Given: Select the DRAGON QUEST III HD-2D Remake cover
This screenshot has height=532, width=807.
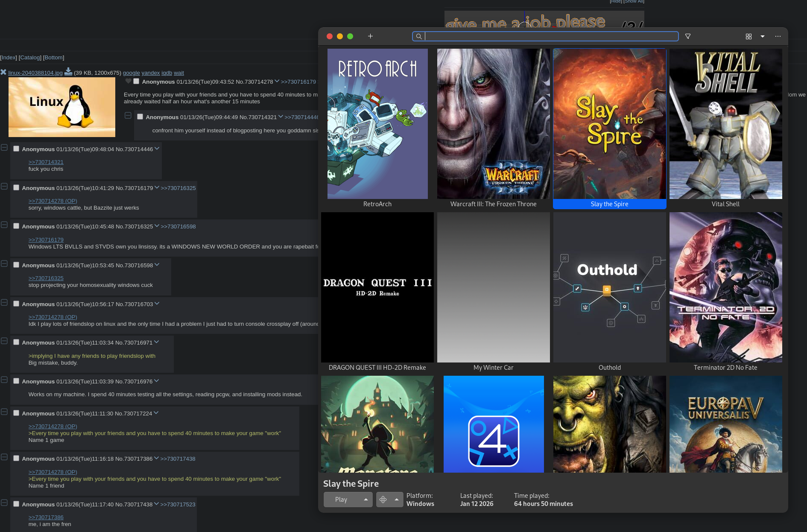Looking at the screenshot, I should pos(377,287).
